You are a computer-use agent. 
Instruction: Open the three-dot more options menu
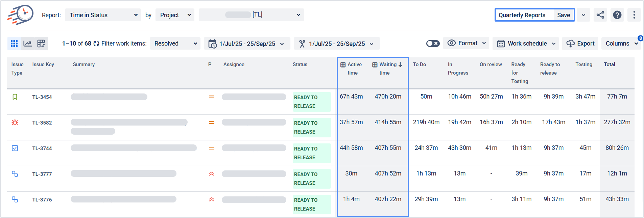coord(634,15)
